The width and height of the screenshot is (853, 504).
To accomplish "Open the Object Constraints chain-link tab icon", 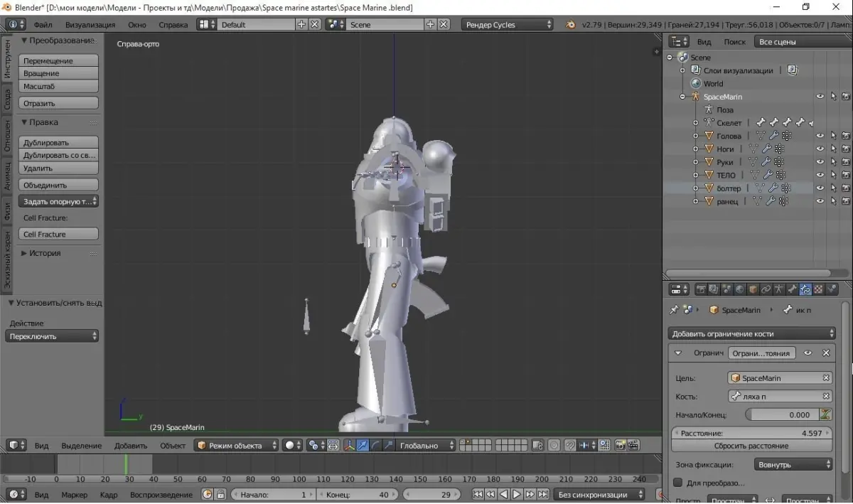I will pyautogui.click(x=766, y=289).
